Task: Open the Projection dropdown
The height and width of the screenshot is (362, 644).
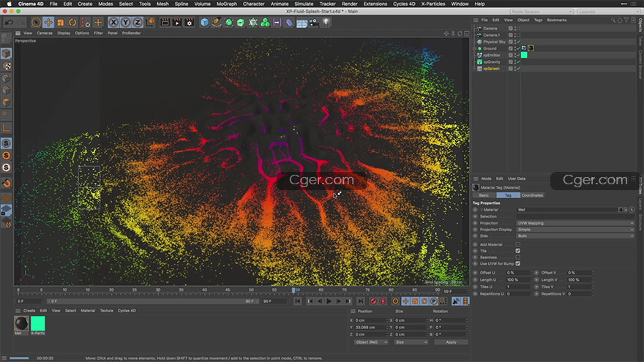Action: pyautogui.click(x=574, y=223)
